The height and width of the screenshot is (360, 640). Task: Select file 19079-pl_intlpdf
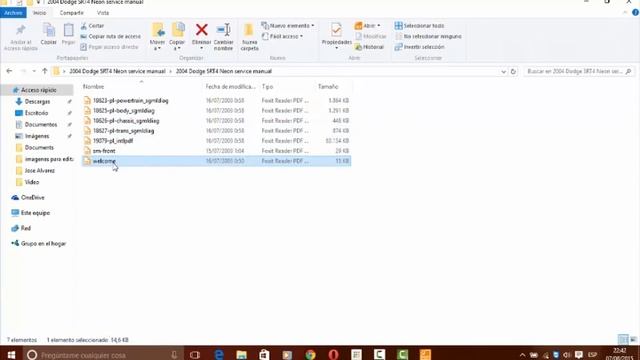tap(113, 141)
